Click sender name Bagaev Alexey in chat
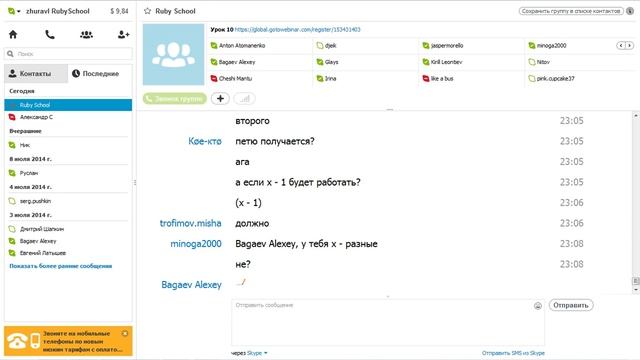This screenshot has width=640, height=360. pos(191,284)
